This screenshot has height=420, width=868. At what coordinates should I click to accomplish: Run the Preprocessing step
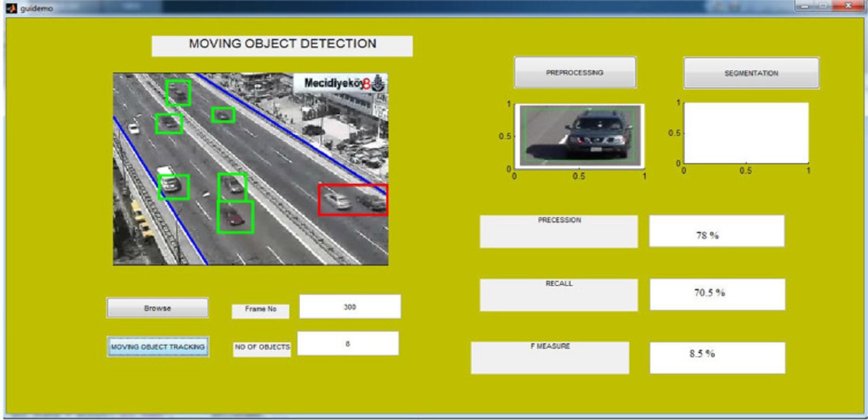pyautogui.click(x=575, y=73)
